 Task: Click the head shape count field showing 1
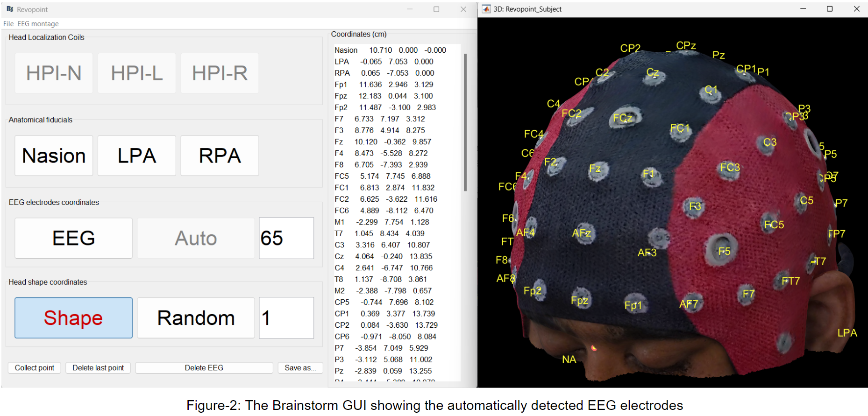click(286, 318)
